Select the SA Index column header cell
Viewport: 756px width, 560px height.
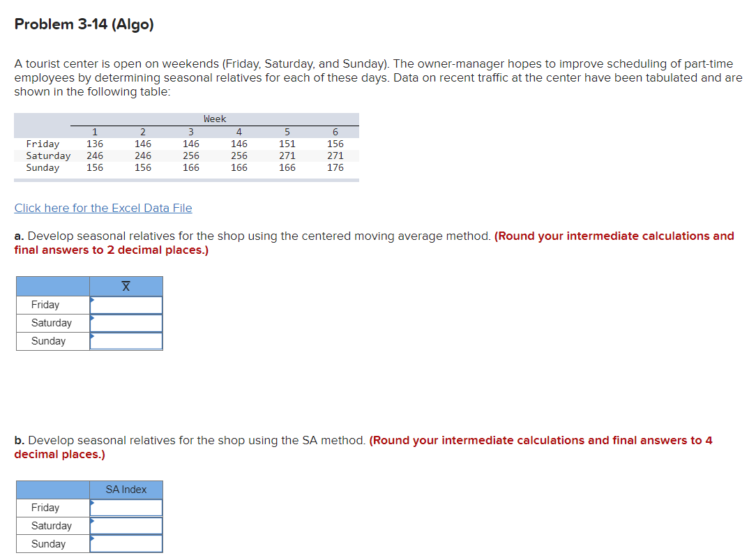pos(126,489)
